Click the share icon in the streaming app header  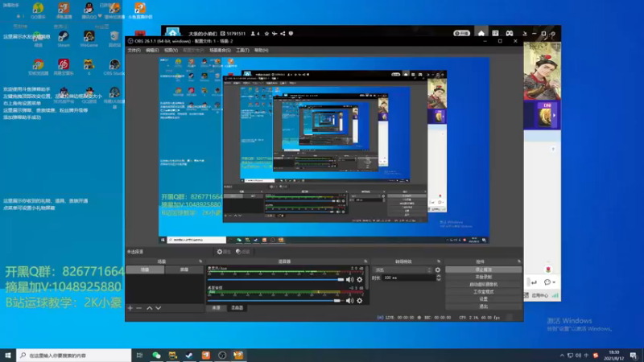point(283,34)
